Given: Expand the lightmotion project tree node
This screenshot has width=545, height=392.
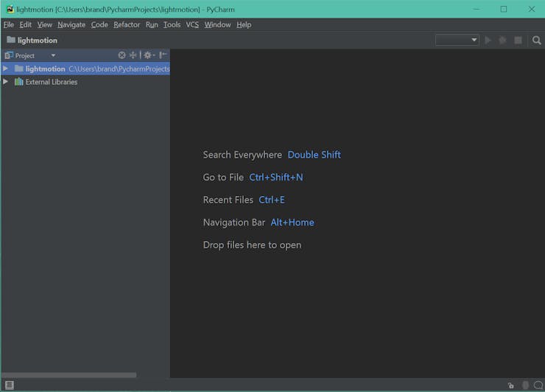Looking at the screenshot, I should [x=6, y=69].
